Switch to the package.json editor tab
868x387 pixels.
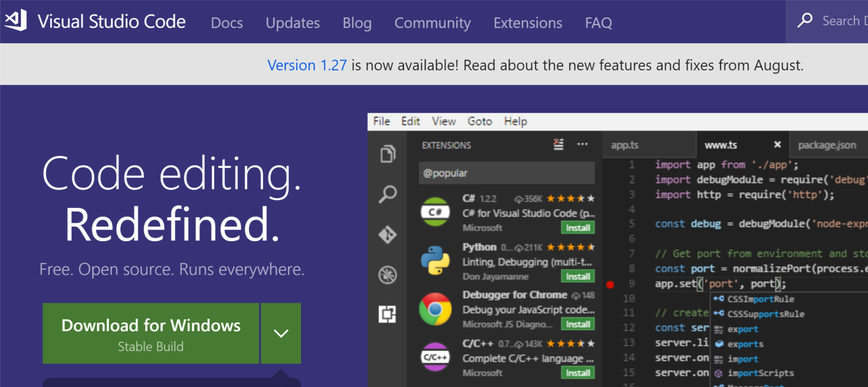tap(827, 145)
